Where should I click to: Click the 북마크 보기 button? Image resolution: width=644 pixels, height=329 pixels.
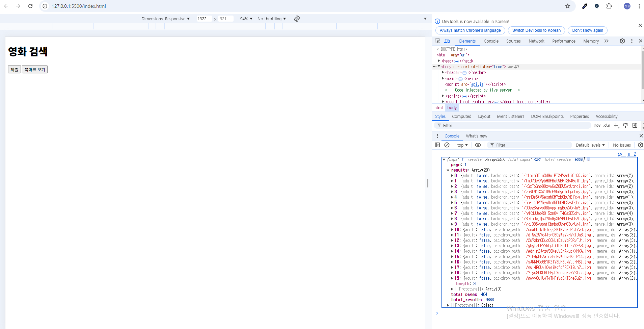35,70
